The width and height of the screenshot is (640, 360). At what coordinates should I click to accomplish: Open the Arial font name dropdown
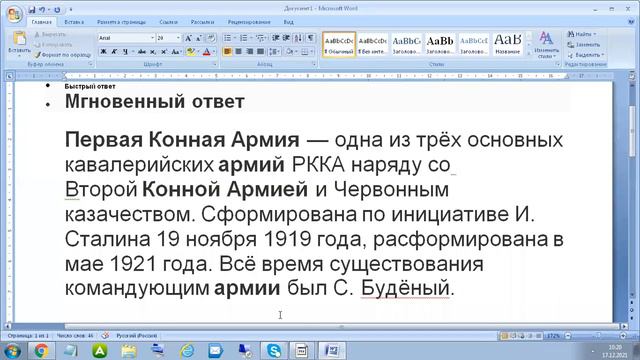[153, 38]
